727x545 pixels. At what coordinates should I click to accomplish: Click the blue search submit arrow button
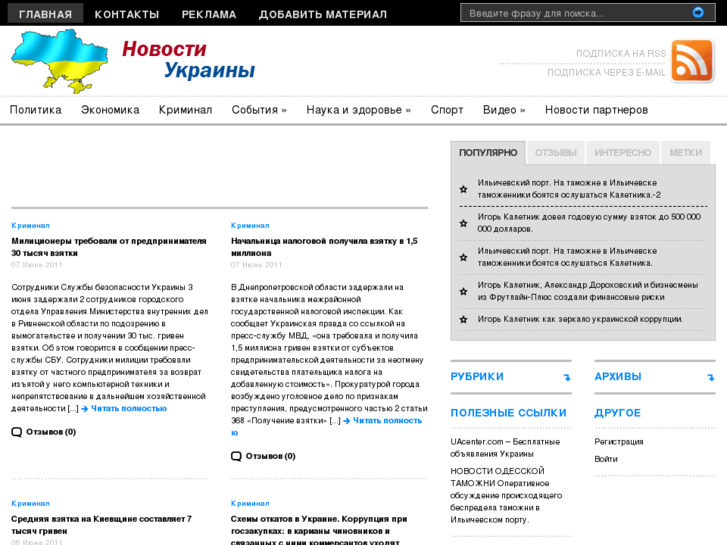pos(698,13)
